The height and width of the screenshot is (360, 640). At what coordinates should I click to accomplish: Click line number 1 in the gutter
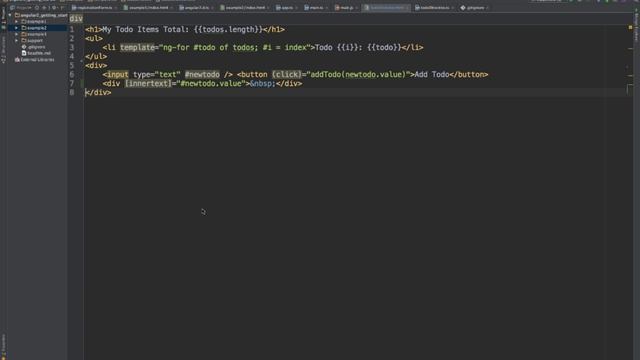point(72,29)
